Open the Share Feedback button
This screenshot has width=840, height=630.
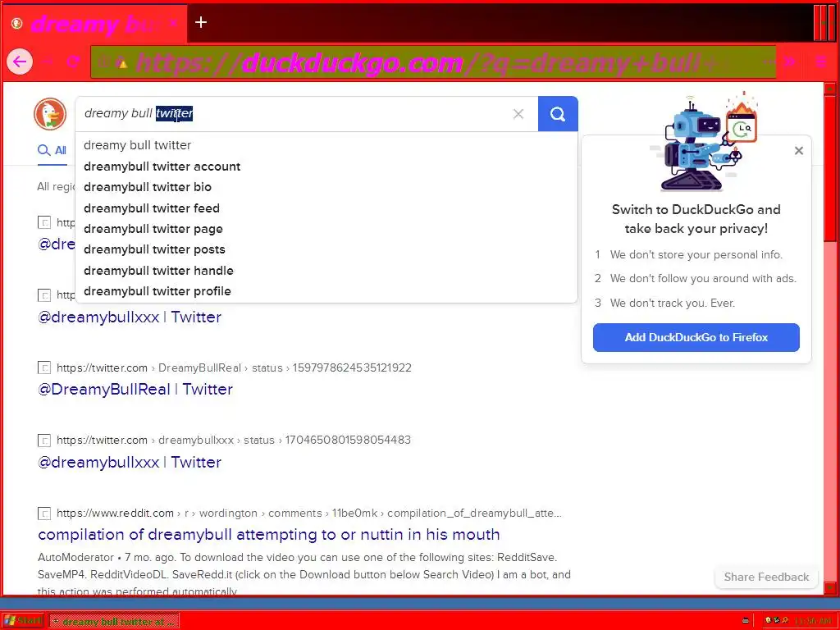tap(766, 577)
